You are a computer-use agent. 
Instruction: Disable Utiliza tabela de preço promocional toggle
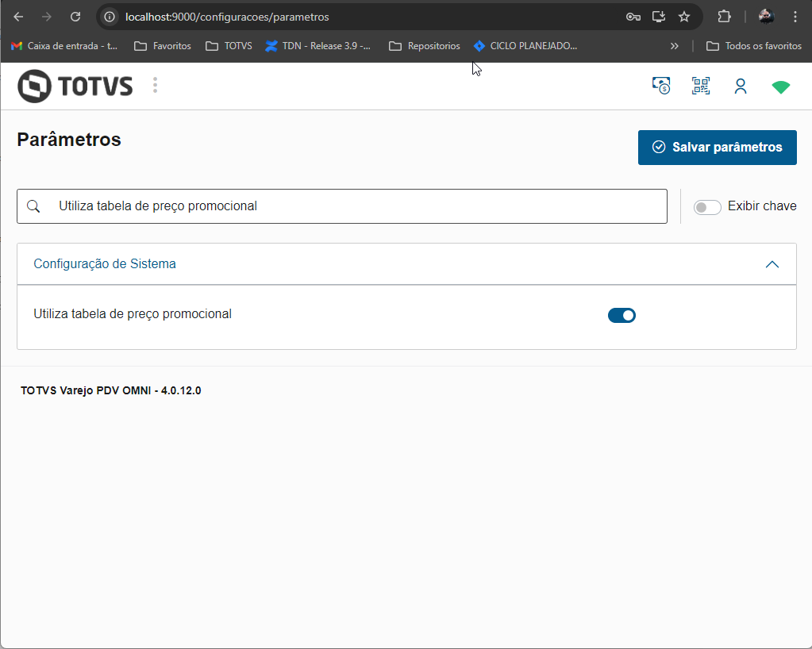pyautogui.click(x=622, y=315)
